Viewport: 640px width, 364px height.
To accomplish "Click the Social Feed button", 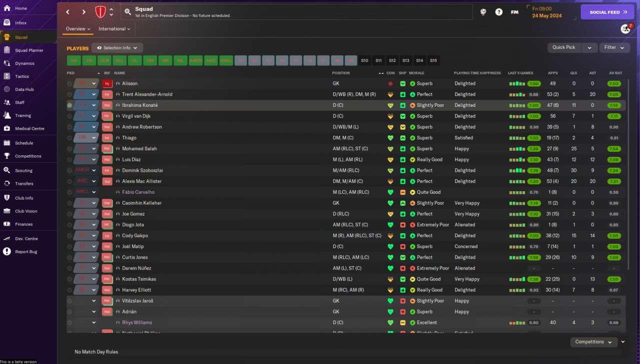I will [x=607, y=12].
